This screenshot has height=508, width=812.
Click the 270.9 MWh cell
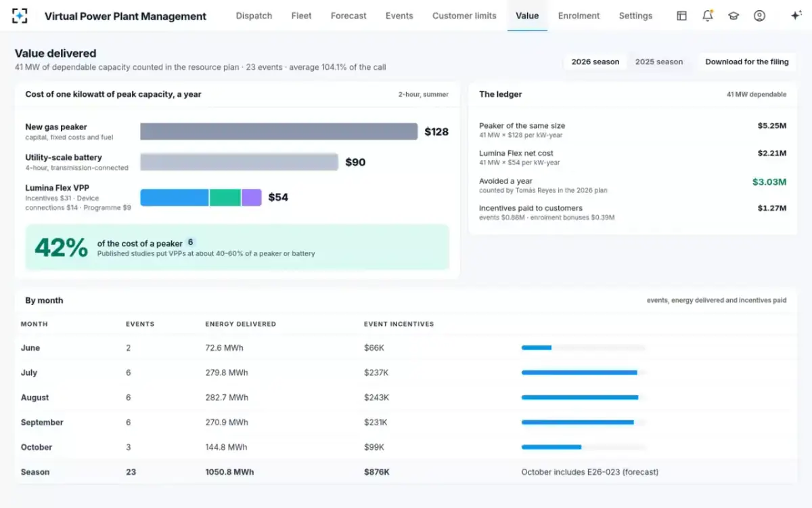[227, 422]
